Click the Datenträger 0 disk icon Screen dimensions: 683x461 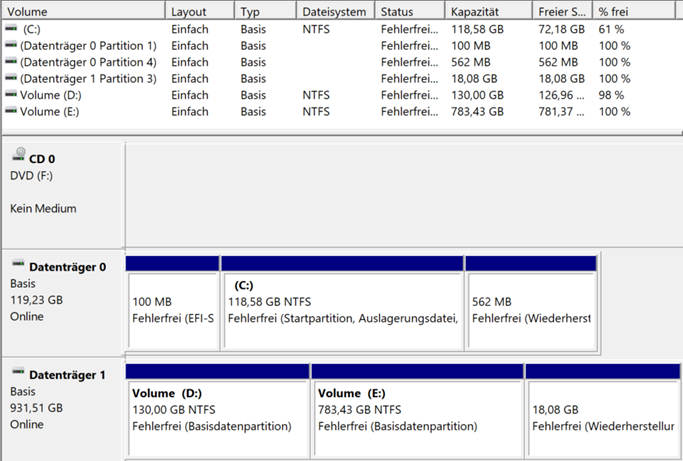pos(18,264)
